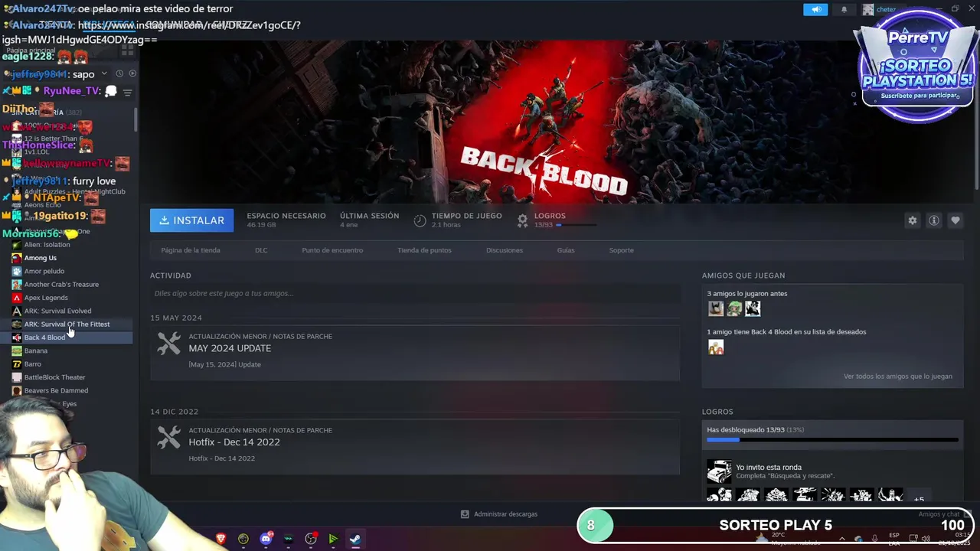The width and height of the screenshot is (980, 551).
Task: Open Discord from taskbar
Action: point(266,539)
